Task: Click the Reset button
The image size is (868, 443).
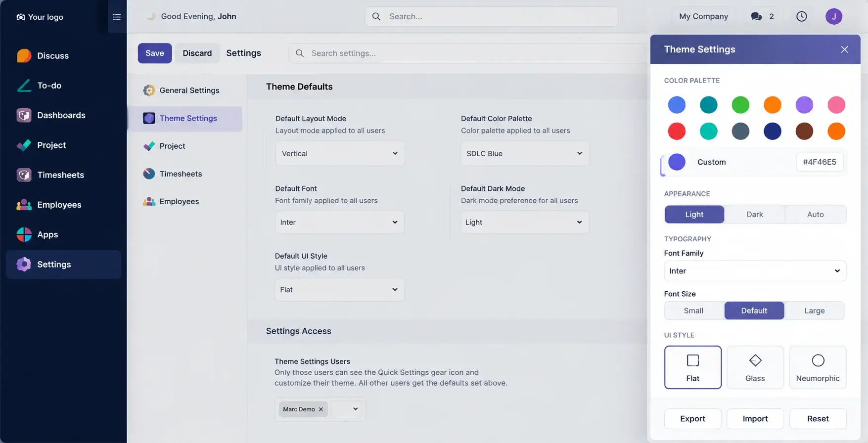Action: 818,419
